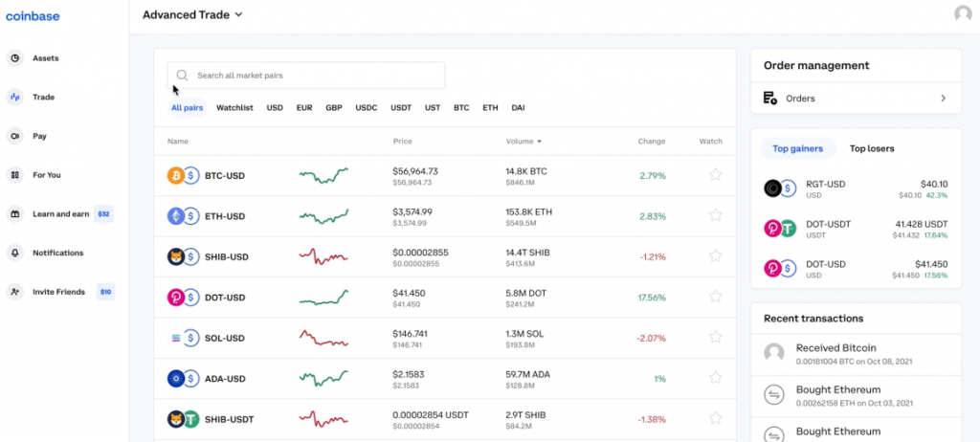Click the SHIB-USD Shiba coin icon
Screen dimensions: 980x442
pyautogui.click(x=176, y=257)
